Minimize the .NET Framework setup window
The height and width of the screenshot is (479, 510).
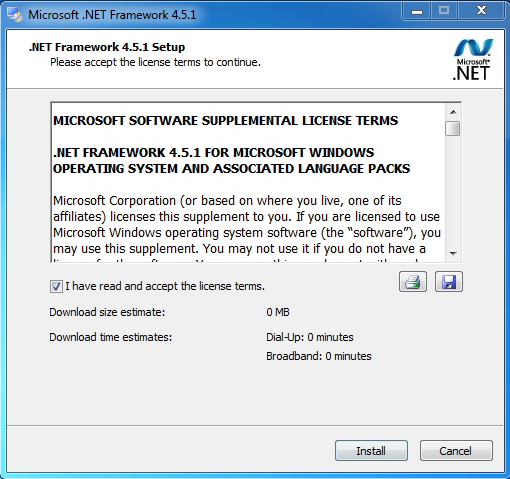click(x=417, y=12)
